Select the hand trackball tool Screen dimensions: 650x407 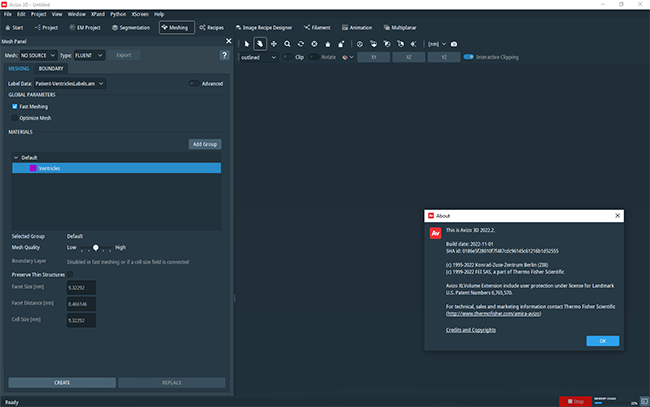(x=260, y=44)
